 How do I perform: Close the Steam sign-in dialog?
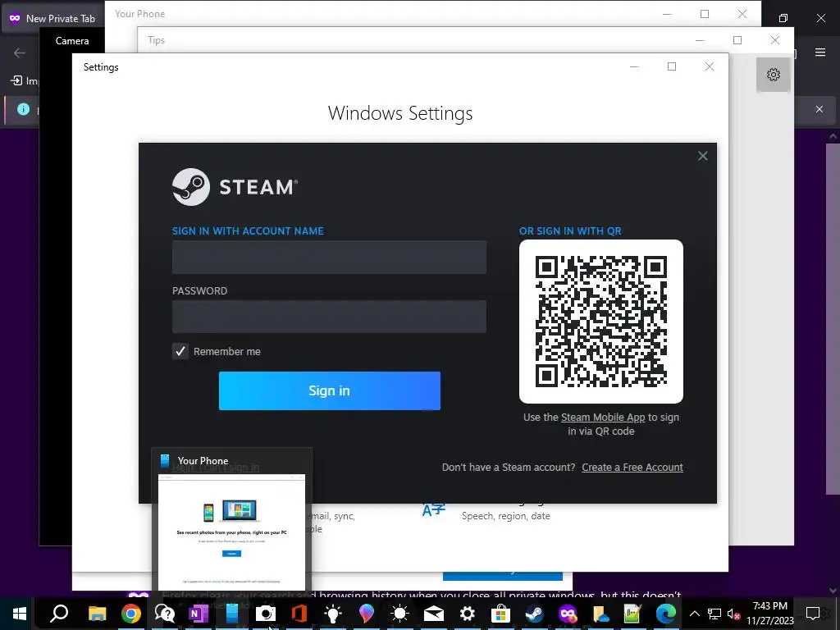(x=702, y=156)
